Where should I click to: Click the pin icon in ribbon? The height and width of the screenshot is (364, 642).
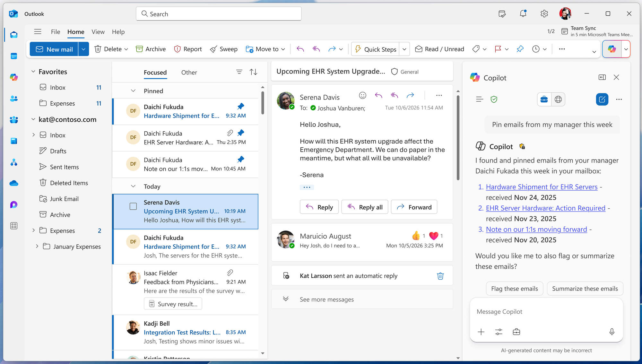(520, 49)
